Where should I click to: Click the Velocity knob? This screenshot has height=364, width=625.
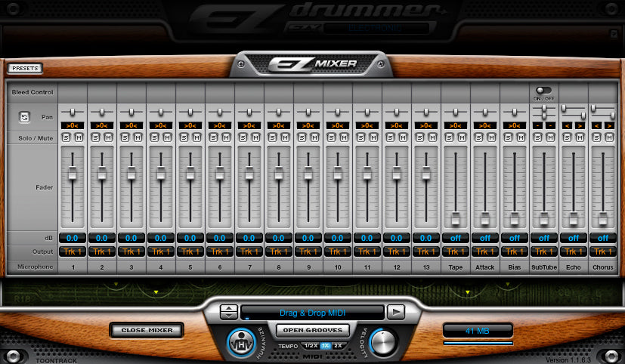click(384, 342)
